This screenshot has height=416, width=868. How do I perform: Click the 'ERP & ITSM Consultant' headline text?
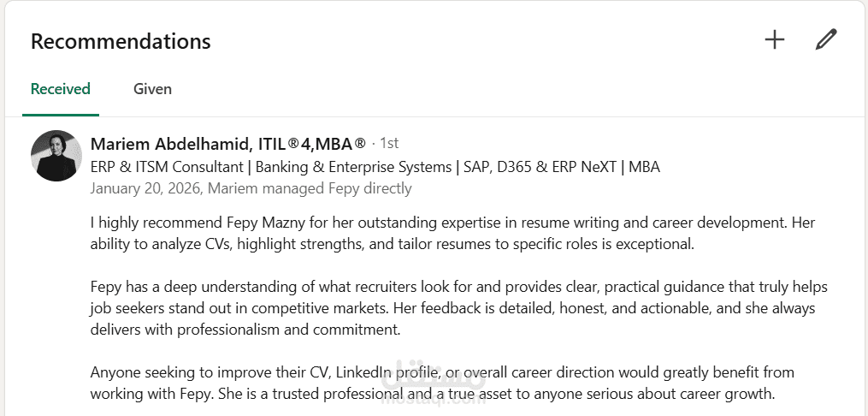click(167, 167)
